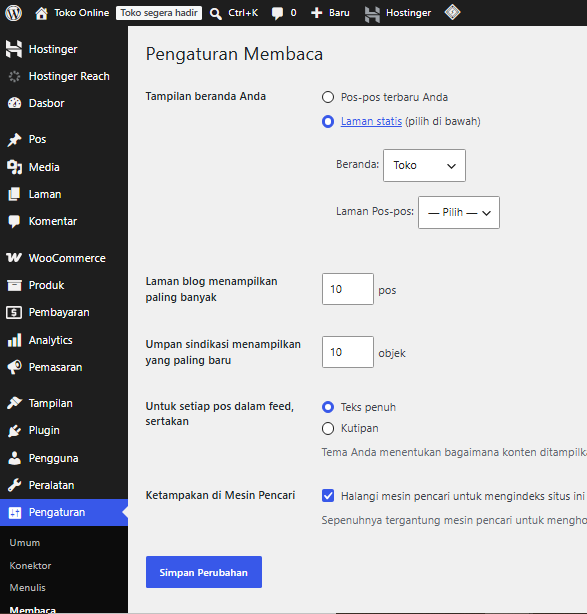
Task: Click the Tampilan paintbrush icon
Action: point(14,403)
